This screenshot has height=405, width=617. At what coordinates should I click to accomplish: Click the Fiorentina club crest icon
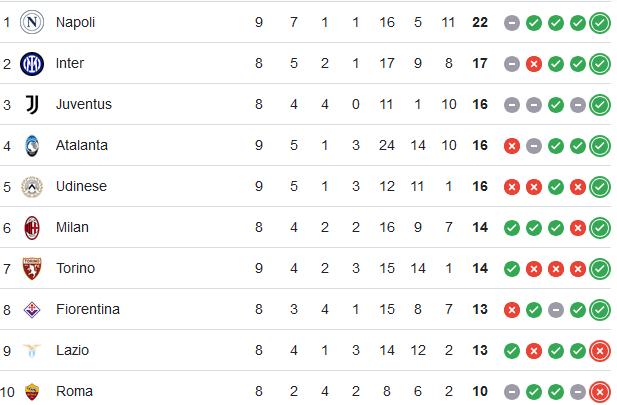(32, 310)
